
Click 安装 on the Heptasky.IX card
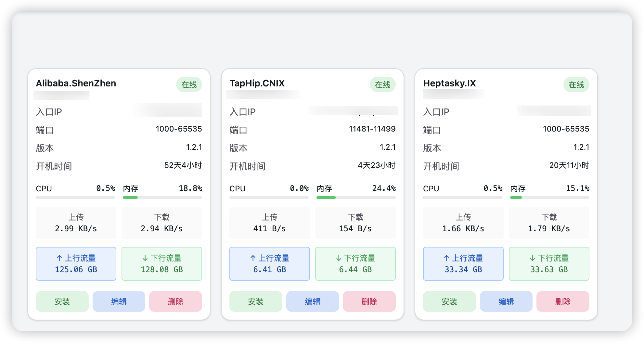(x=449, y=301)
